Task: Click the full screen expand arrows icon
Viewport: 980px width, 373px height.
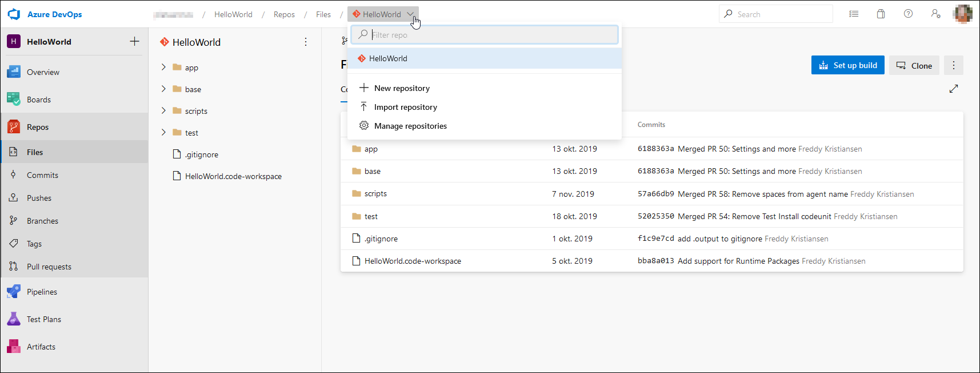Action: 954,89
